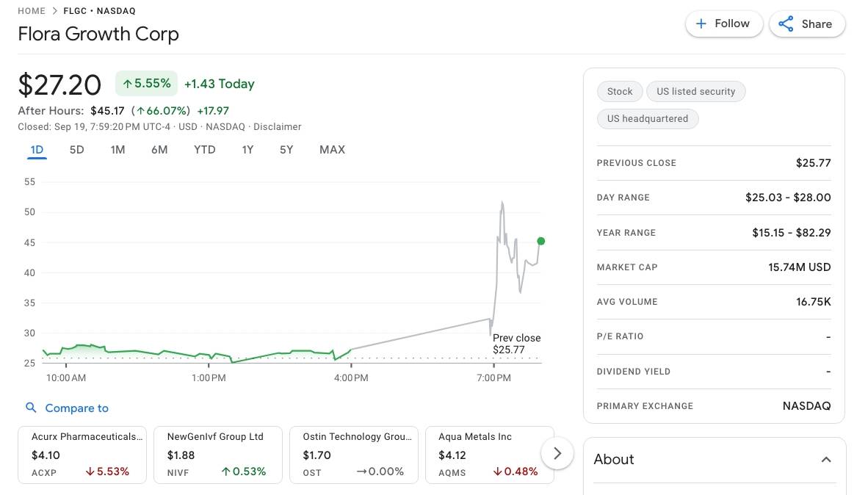The width and height of the screenshot is (868, 495).
Task: Switch chart to 5D range
Action: (x=77, y=150)
